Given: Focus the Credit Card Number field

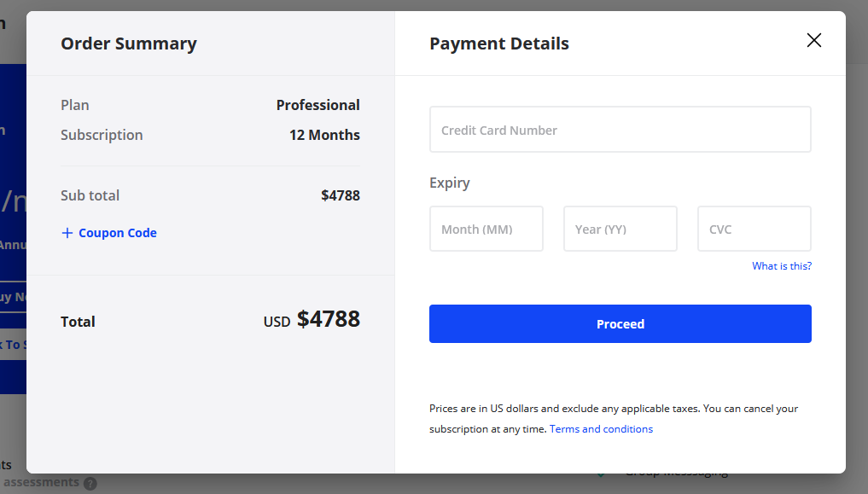Looking at the screenshot, I should point(620,130).
